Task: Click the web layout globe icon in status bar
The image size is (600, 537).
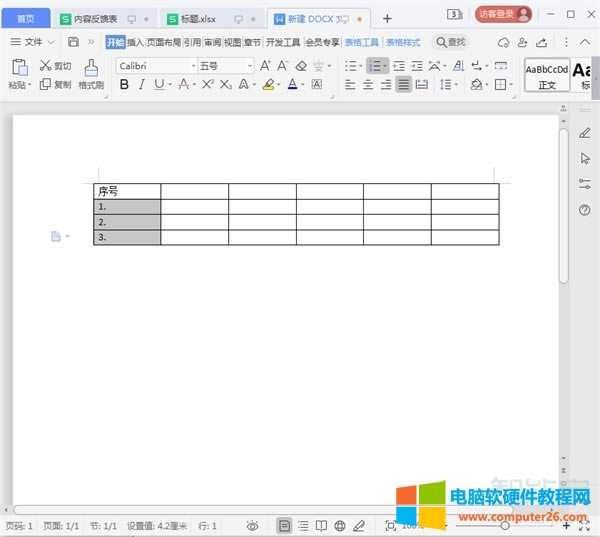Action: (x=340, y=525)
